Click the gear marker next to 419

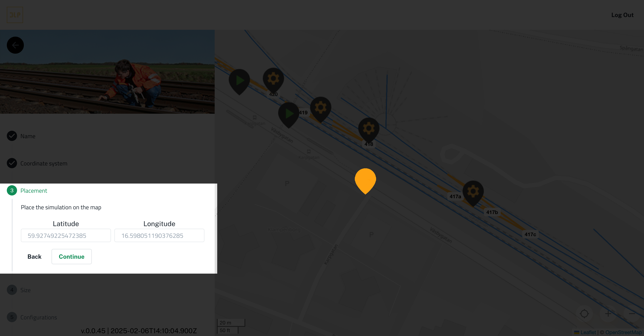point(321,109)
